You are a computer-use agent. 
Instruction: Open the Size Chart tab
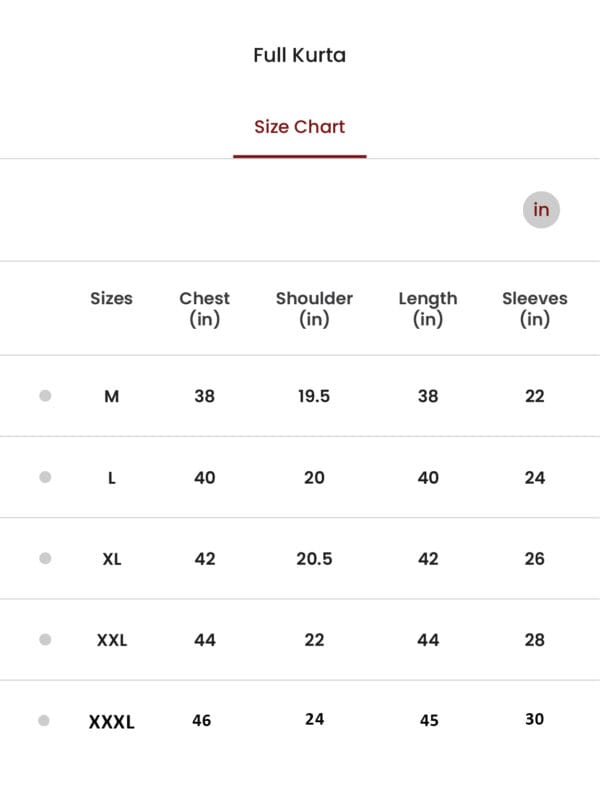pos(299,127)
